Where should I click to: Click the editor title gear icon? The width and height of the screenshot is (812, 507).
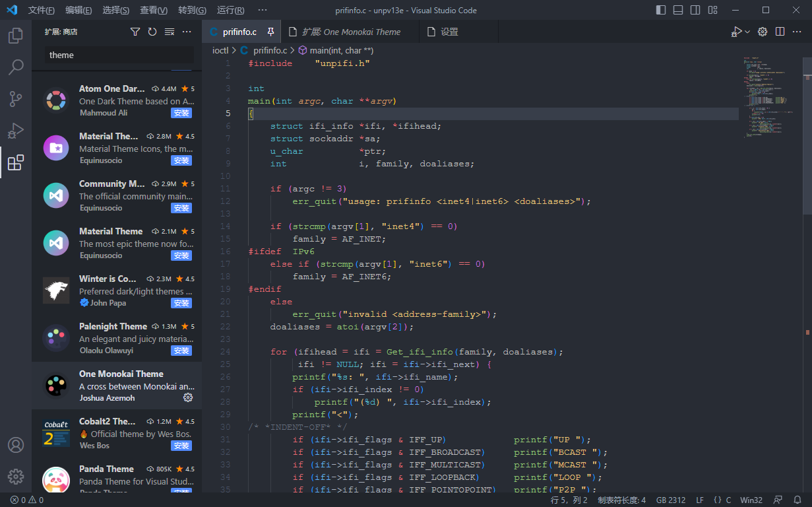pyautogui.click(x=763, y=32)
